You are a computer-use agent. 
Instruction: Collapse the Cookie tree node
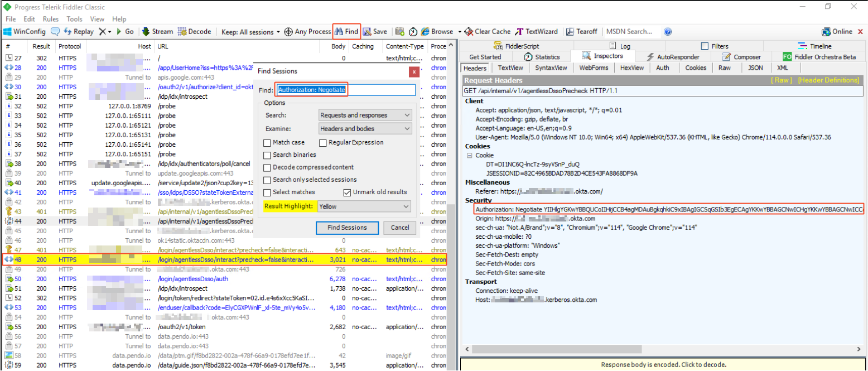pos(469,155)
